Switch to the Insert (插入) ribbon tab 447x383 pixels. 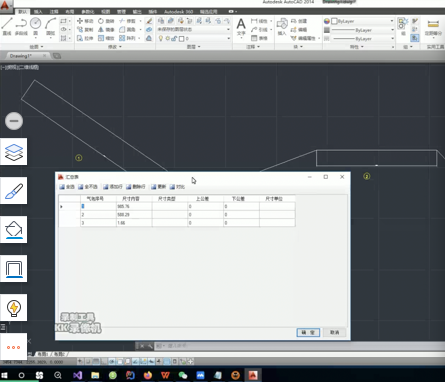38,12
